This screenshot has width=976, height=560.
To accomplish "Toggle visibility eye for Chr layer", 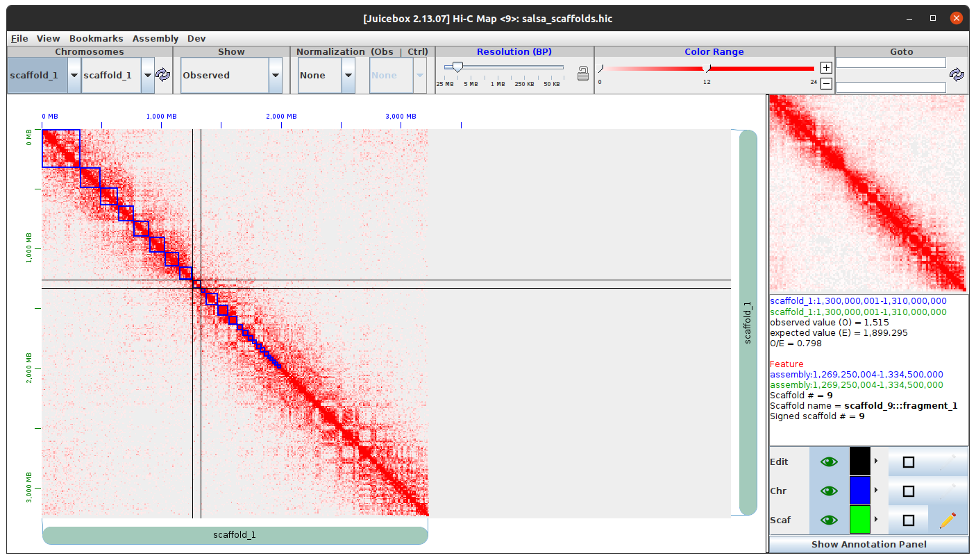I will pyautogui.click(x=828, y=491).
